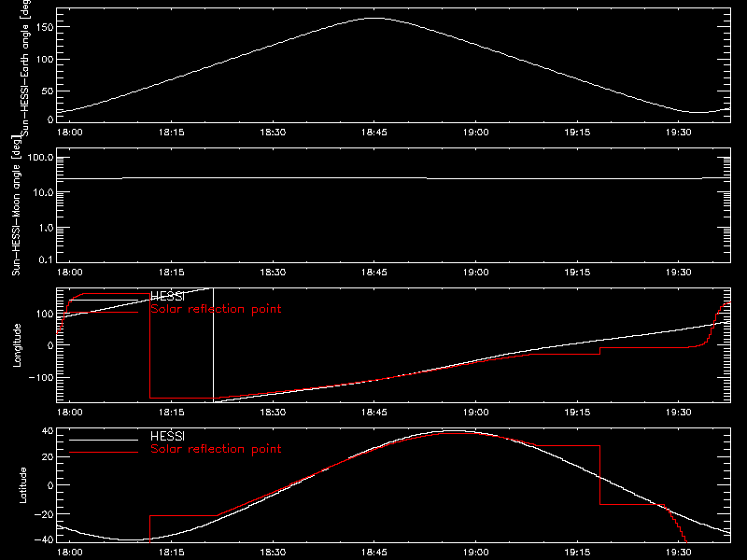Image resolution: width=747 pixels, height=560 pixels.
Task: Click the Sun-HESSI-Earth angle axis label
Action: [x=25, y=66]
